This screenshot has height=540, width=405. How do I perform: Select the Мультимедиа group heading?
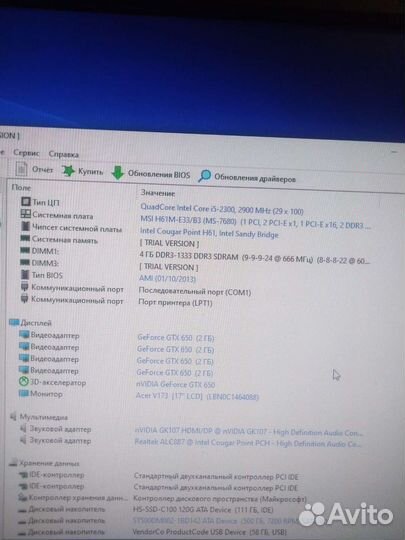(x=43, y=417)
